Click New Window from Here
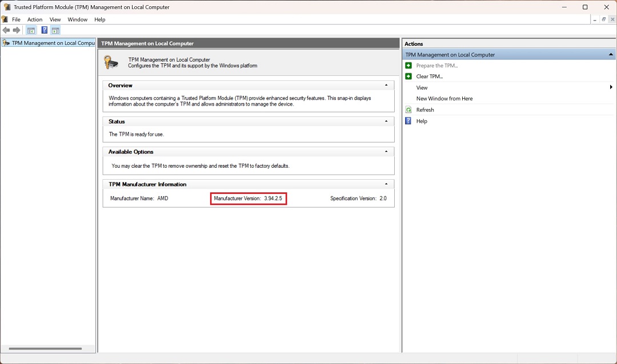 [x=444, y=99]
